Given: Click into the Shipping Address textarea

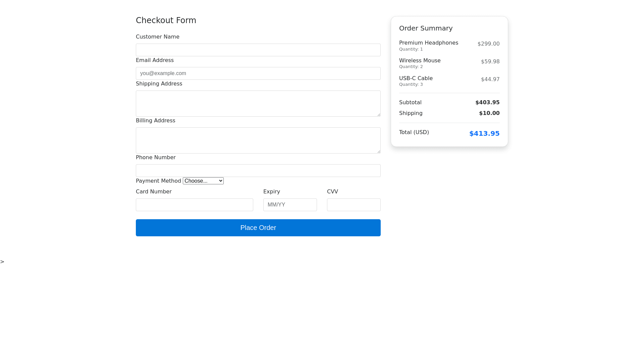Looking at the screenshot, I should 258,103.
